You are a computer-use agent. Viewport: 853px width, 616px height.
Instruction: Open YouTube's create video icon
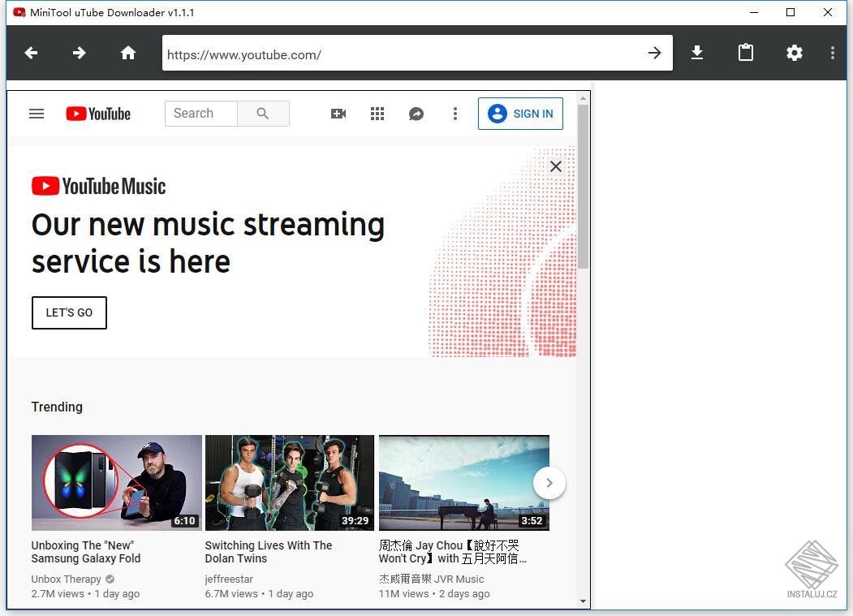click(338, 114)
